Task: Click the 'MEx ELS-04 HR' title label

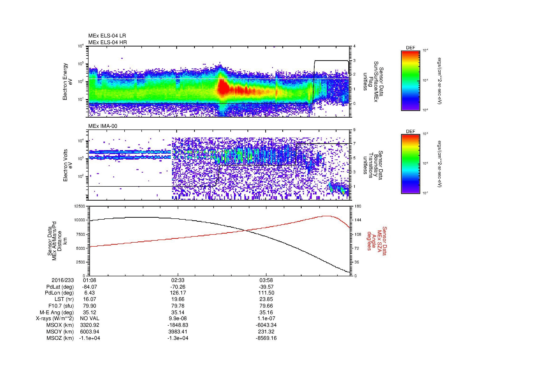Action: (107, 42)
